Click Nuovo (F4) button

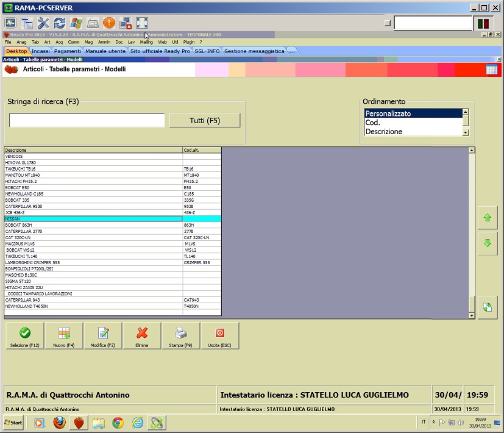click(x=63, y=336)
